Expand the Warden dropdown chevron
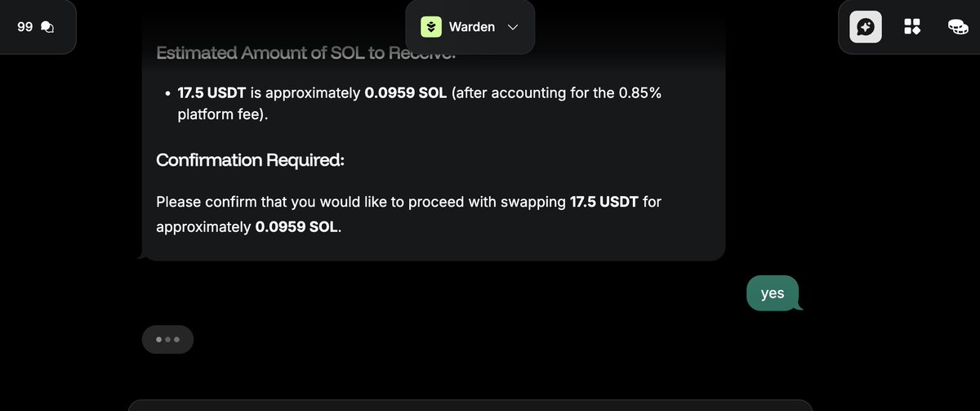The width and height of the screenshot is (980, 411). click(x=513, y=27)
